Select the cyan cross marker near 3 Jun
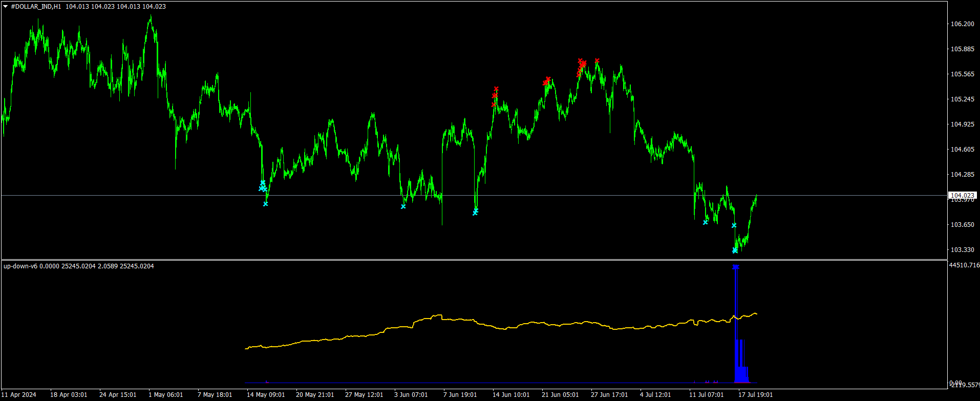Screen dimensions: 980x401 (x=403, y=206)
